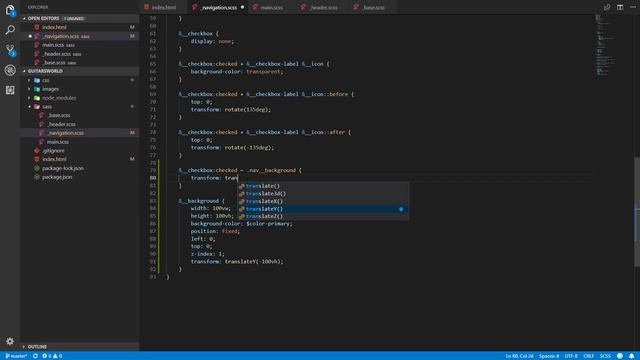Image resolution: width=640 pixels, height=360 pixels.
Task: Choose translateY() from the suggestions
Action: (323, 209)
